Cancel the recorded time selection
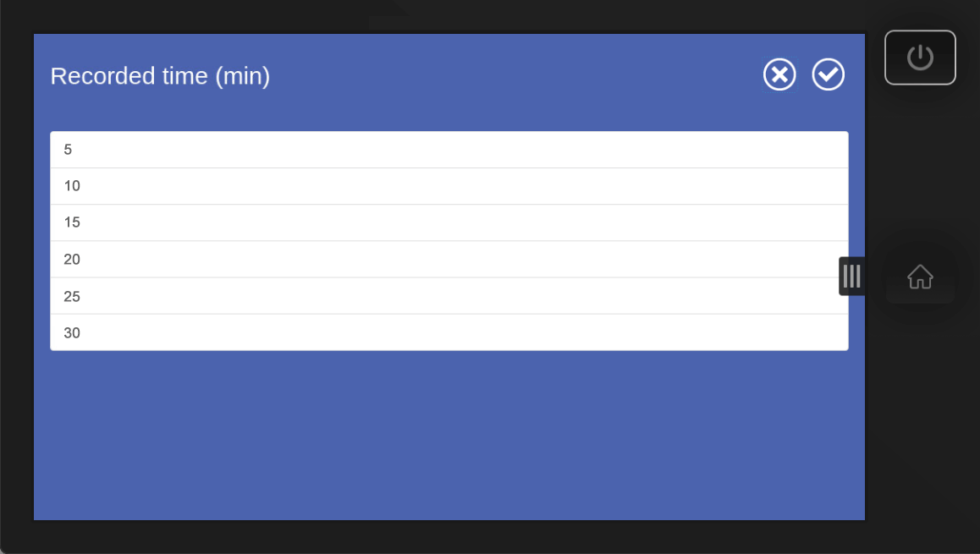This screenshot has height=554, width=980. [x=779, y=75]
